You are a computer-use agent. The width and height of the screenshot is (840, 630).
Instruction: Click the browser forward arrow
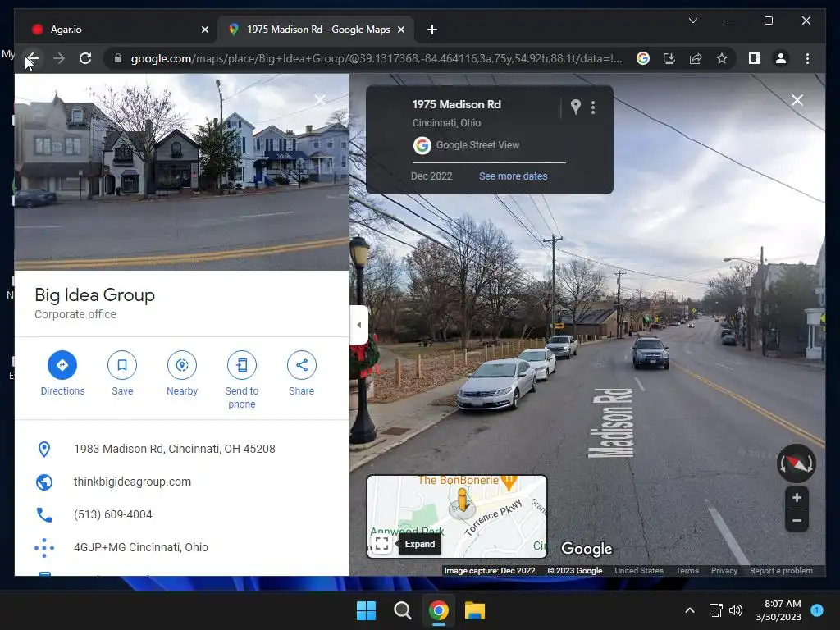click(x=59, y=58)
